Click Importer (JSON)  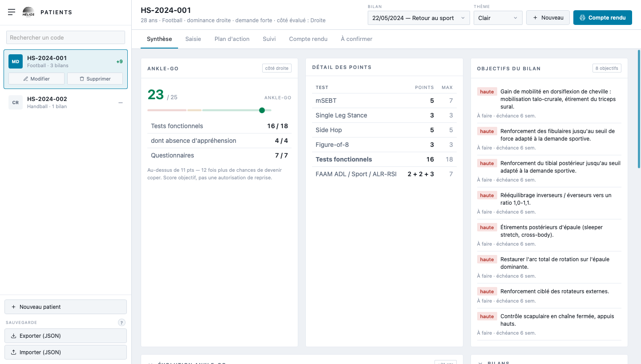(65, 352)
